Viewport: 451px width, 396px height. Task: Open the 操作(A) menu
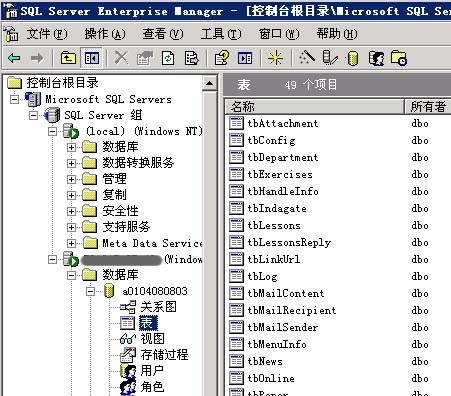pos(105,34)
